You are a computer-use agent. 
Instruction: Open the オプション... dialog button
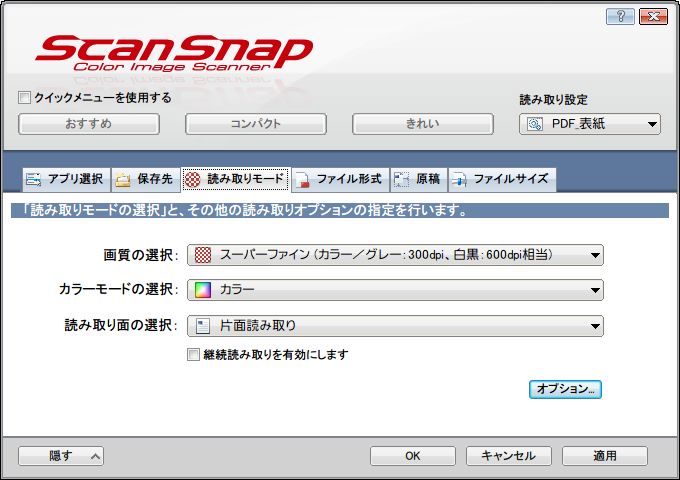(565, 389)
